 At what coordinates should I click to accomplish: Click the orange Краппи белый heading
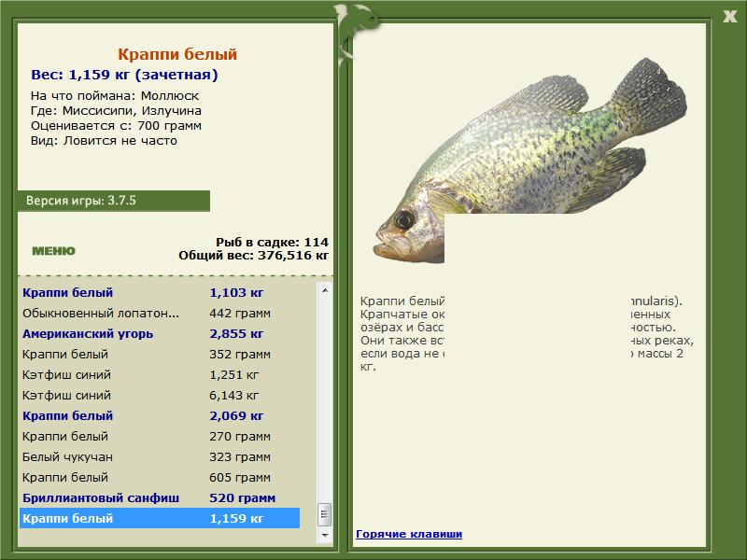click(177, 54)
